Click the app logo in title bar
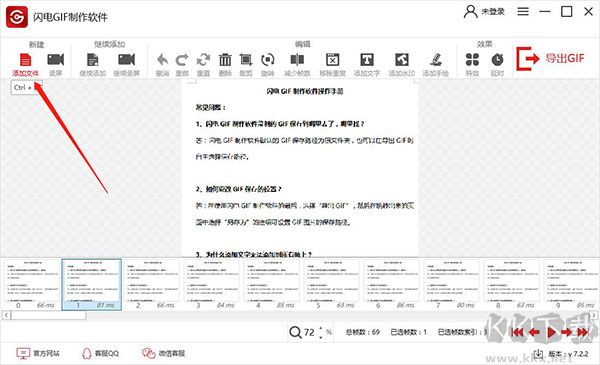 17,17
